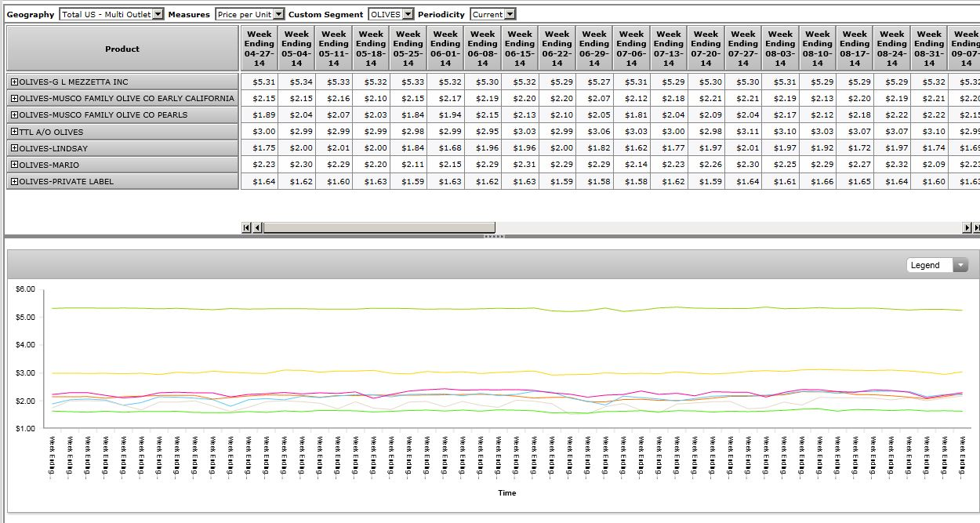Expand the TTL A/O OLIVES row
This screenshot has height=523, width=980.
click(14, 132)
